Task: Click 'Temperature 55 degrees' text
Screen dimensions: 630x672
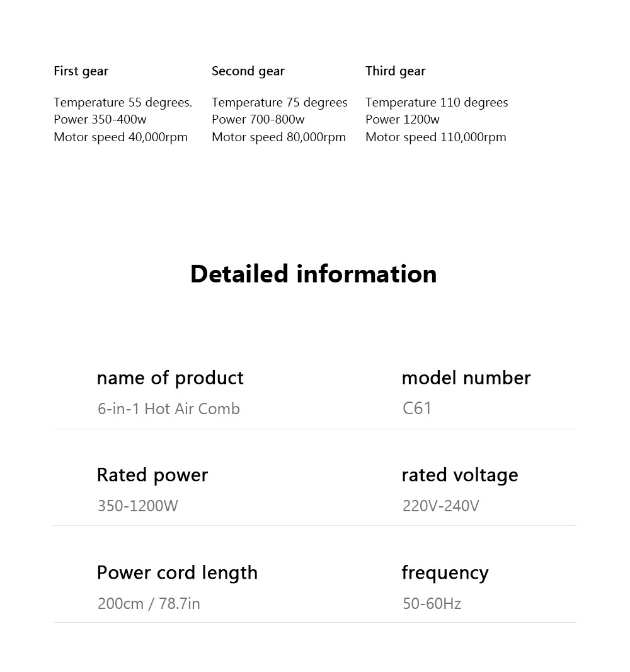Action: tap(122, 102)
